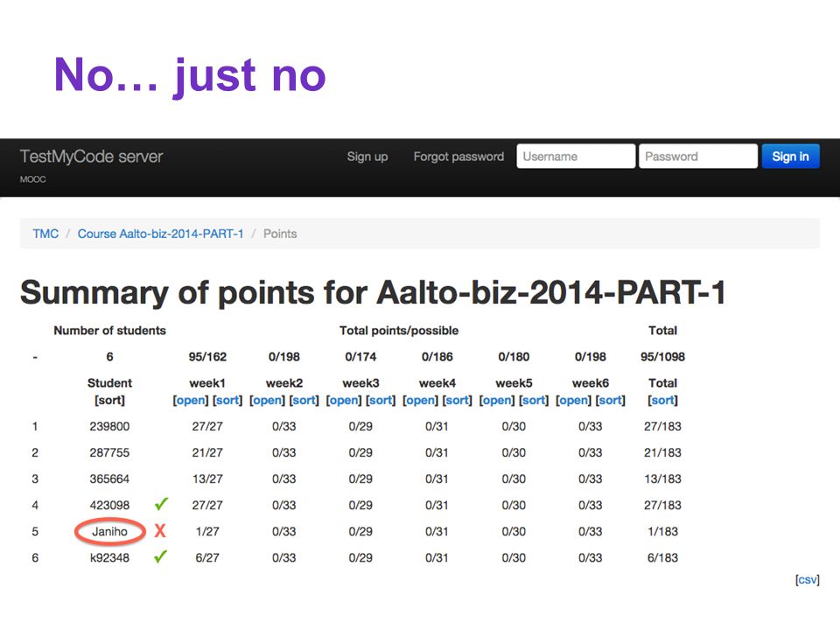Navigate to TMC in the breadcrumb
Viewport: 840px width, 630px height.
[45, 234]
